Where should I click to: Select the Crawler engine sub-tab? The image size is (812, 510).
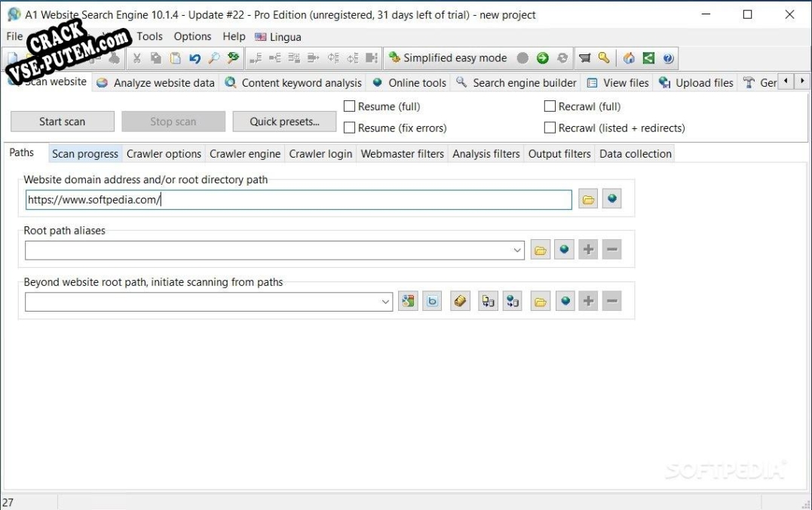[245, 154]
